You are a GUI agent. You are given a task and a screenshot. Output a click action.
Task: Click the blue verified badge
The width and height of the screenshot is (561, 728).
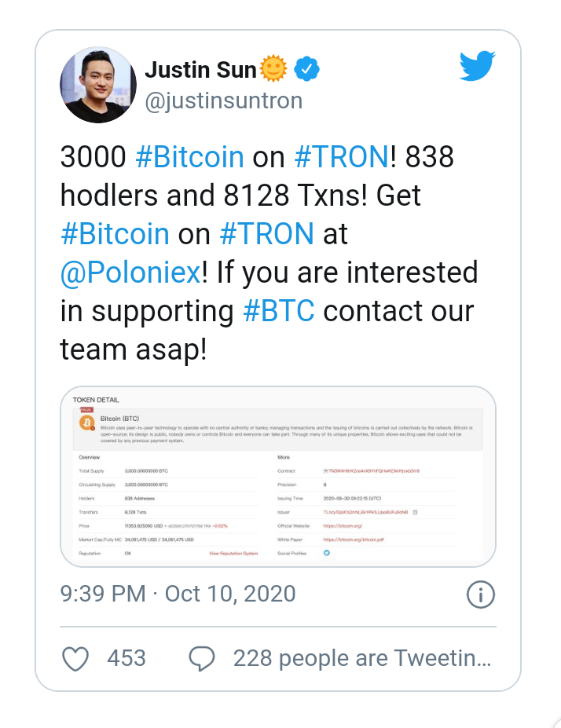pyautogui.click(x=306, y=69)
